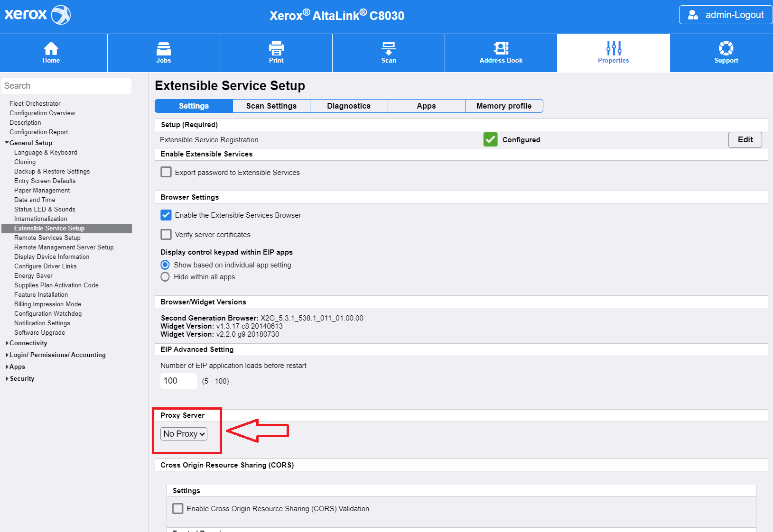Open the Proxy Server dropdown
This screenshot has width=773, height=532.
184,434
